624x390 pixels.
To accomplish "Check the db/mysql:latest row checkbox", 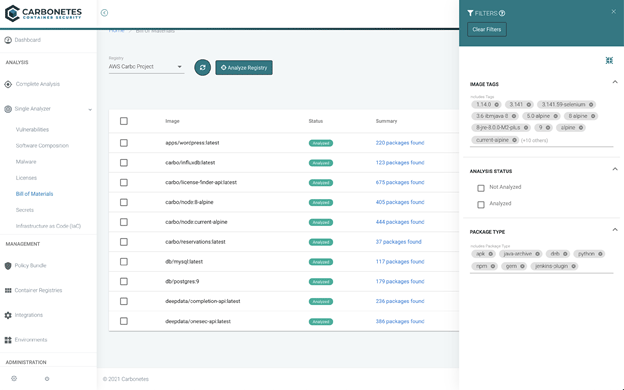I will [124, 262].
